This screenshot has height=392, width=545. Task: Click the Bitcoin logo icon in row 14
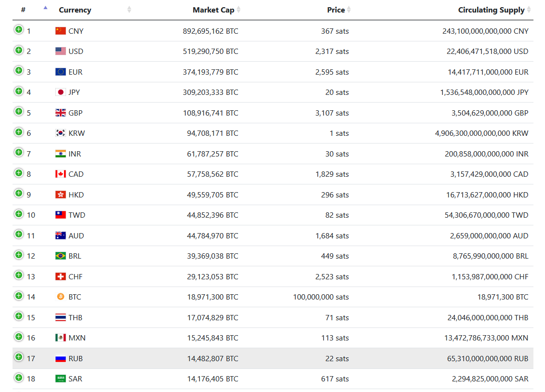60,297
